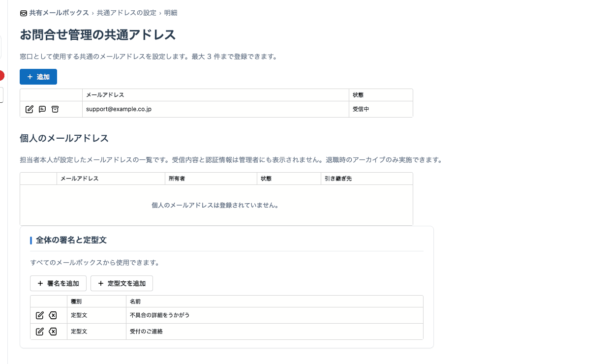Click the blue 追加 button
This screenshot has width=608, height=364.
coord(38,77)
